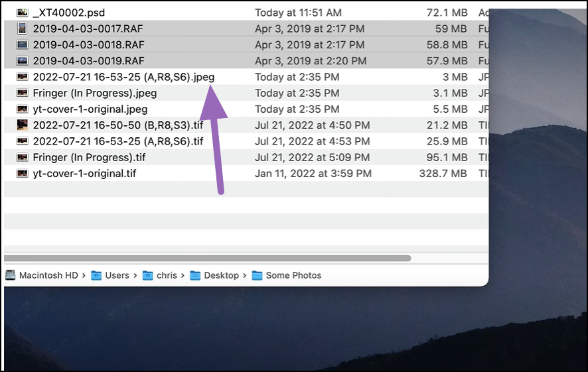Click date 'Jul 21, 2022 at 4:50 PM'

coord(313,125)
